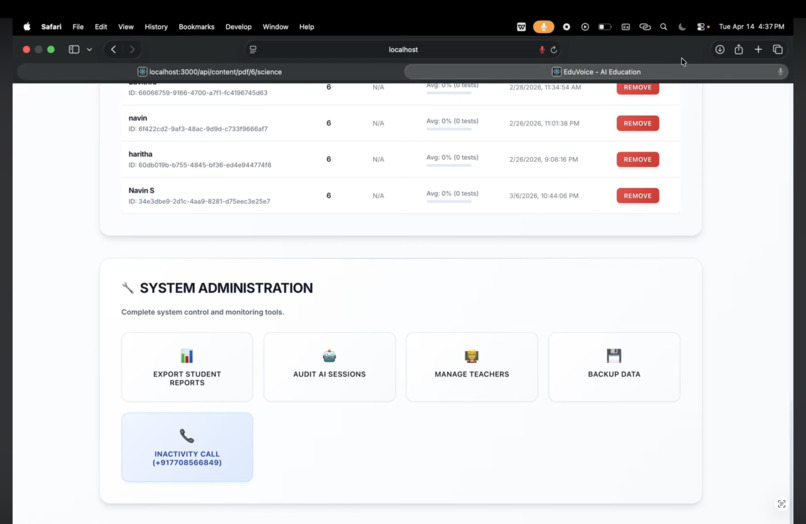This screenshot has width=806, height=524.
Task: Switch to the EduVoice - AI Education tab
Action: tap(596, 72)
